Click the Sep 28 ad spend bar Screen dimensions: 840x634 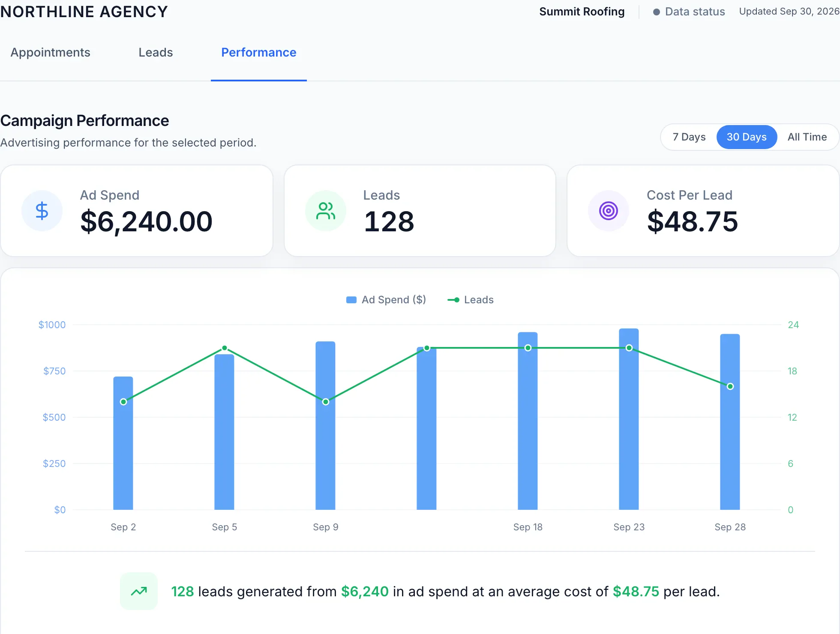(x=730, y=422)
